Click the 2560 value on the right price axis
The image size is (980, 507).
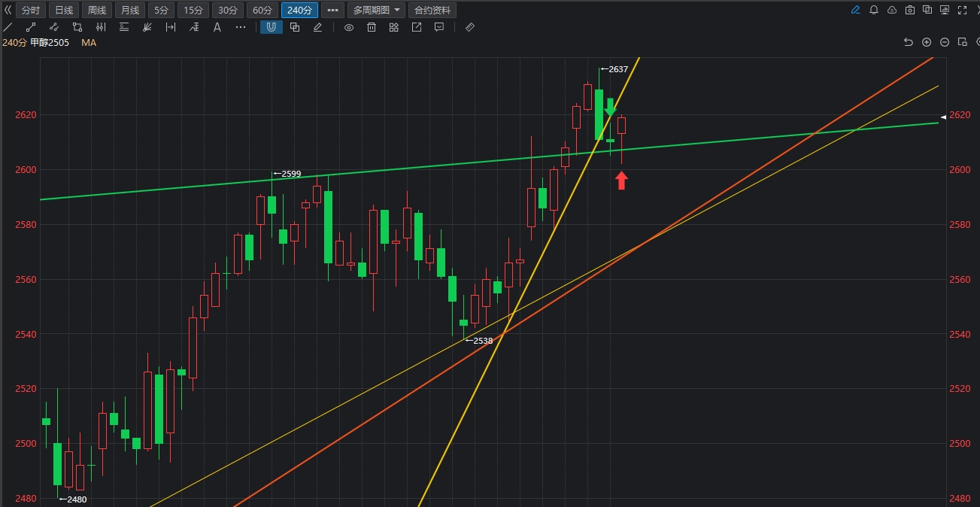coord(959,280)
